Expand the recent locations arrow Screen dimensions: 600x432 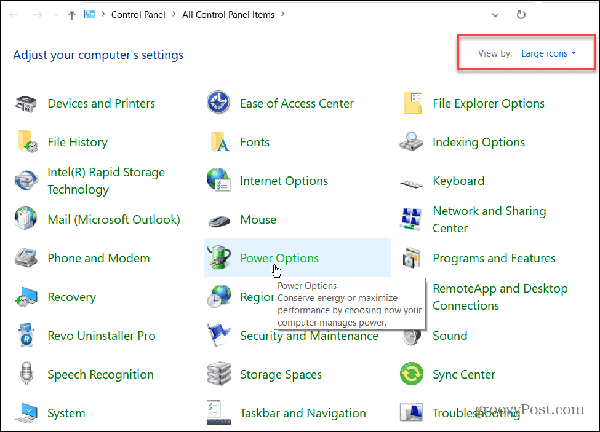[56, 15]
